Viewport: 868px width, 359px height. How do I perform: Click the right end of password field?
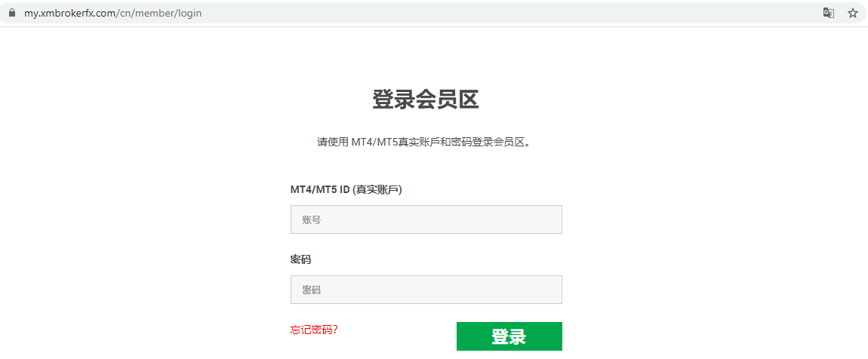click(551, 290)
